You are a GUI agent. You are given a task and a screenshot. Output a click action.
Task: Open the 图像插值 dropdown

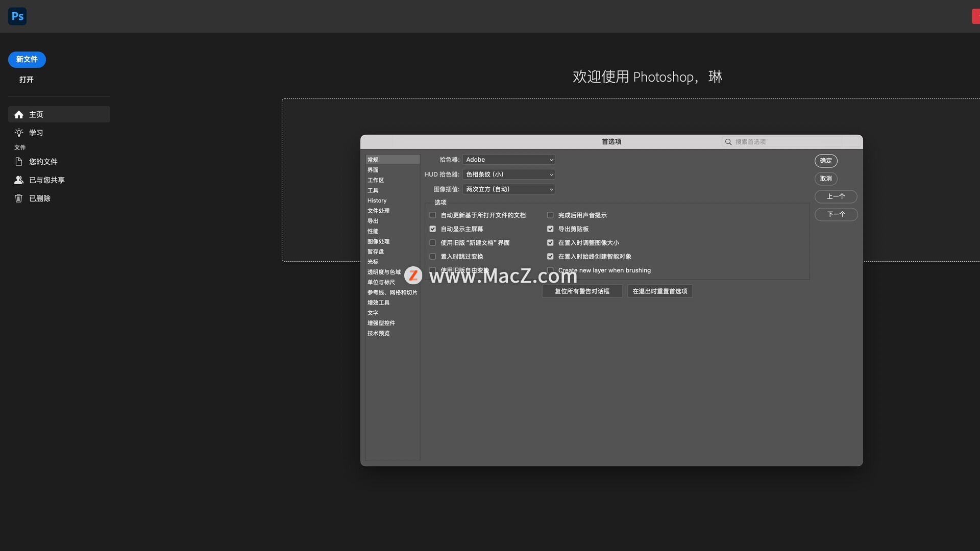pos(509,189)
